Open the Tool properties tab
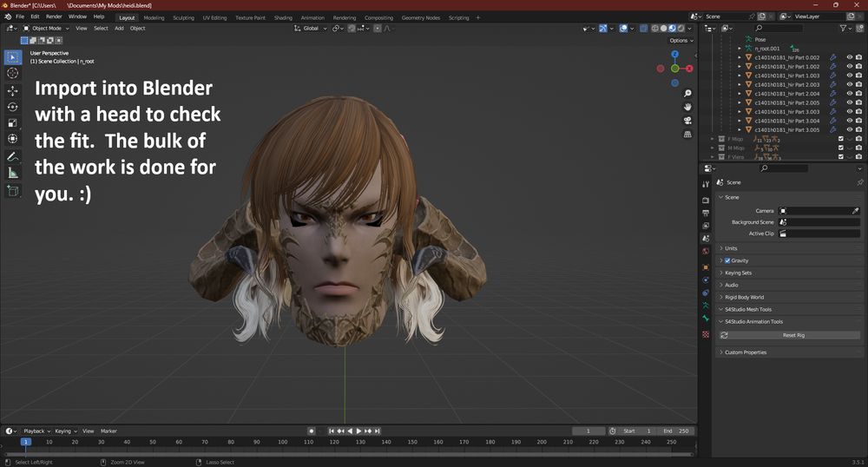Screen dimensions: 868x467 (705, 184)
